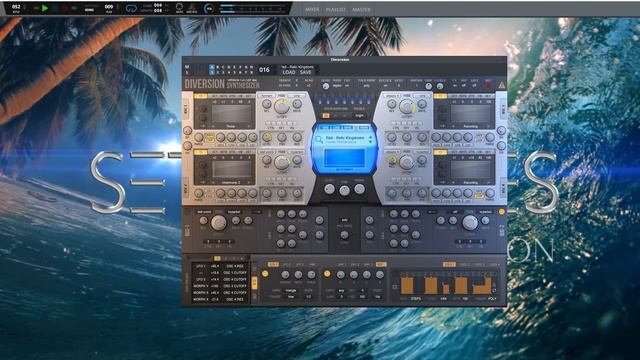Image resolution: width=640 pixels, height=360 pixels.
Task: Click the middle knob below blue display
Action: click(x=344, y=190)
